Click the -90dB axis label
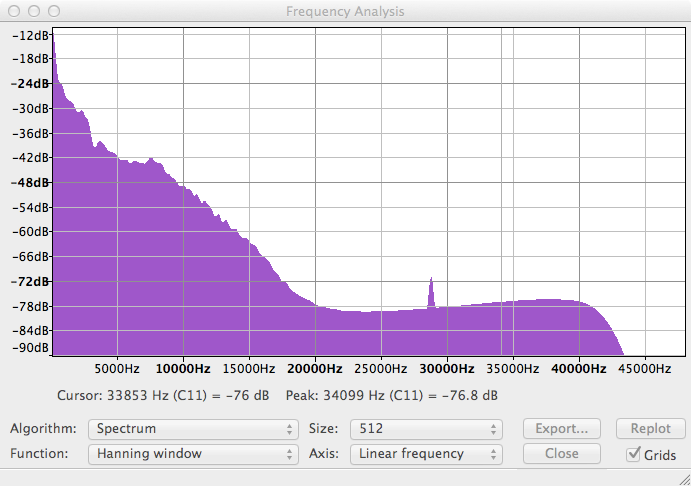Viewport: 691px width, 486px height. tap(30, 348)
